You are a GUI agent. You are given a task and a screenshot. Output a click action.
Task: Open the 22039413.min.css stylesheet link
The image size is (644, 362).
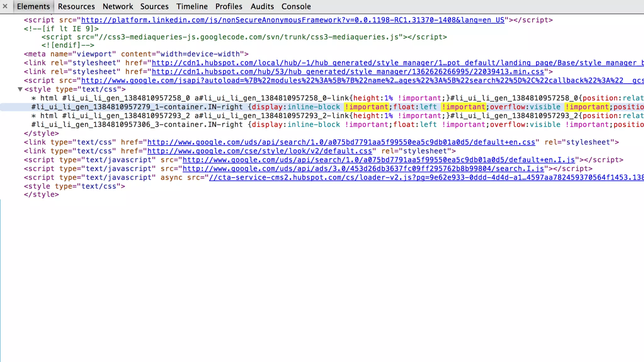coord(347,72)
